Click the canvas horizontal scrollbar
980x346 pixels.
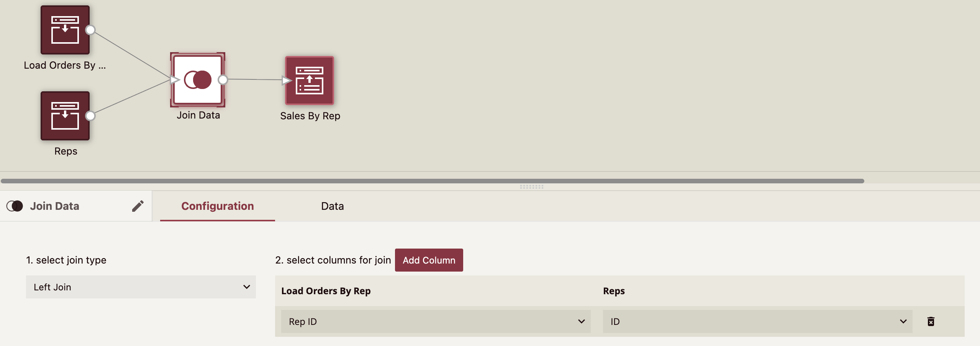[432, 181]
